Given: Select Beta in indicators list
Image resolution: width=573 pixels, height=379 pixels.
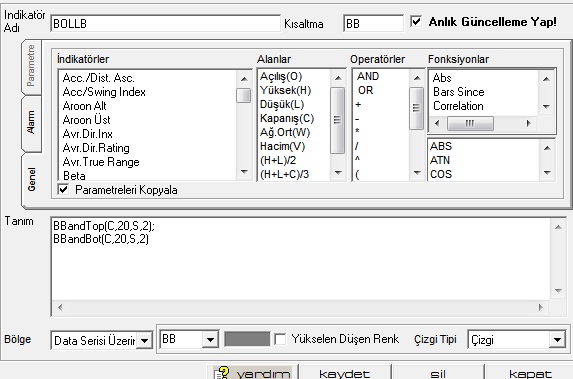Looking at the screenshot, I should (74, 175).
